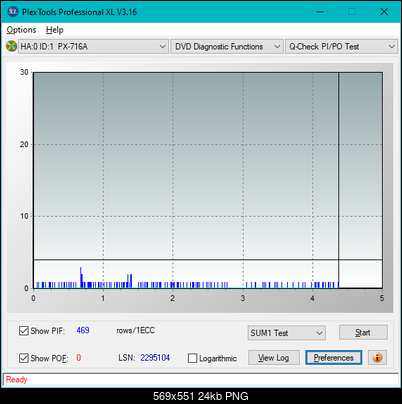Open the Options menu
The width and height of the screenshot is (402, 404).
21,30
